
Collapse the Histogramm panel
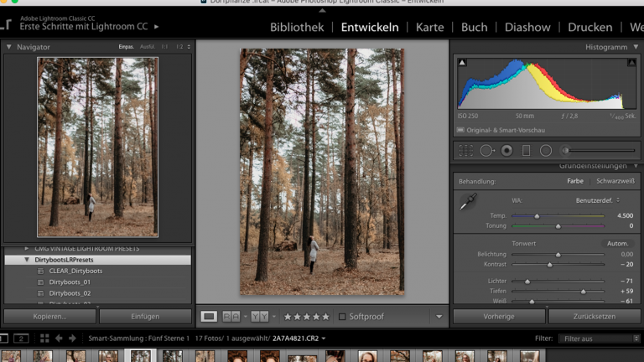click(636, 47)
